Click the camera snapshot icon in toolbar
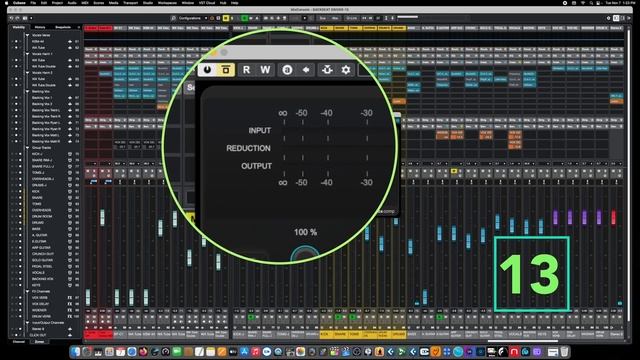Image resolution: width=640 pixels, height=360 pixels. pos(25,18)
